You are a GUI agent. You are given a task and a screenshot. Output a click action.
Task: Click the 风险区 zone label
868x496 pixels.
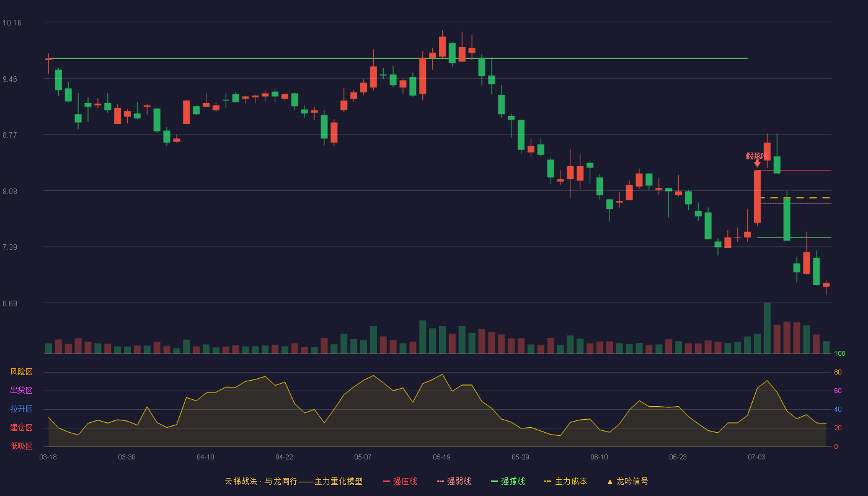coord(21,372)
